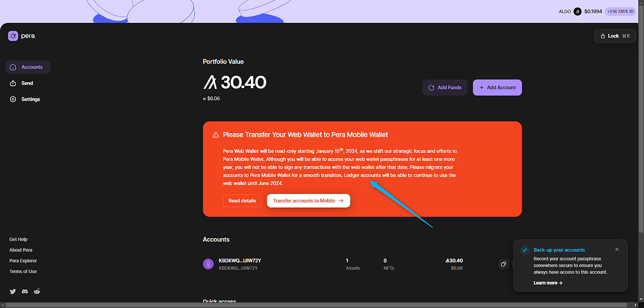Open the About Pera link
Image resolution: width=644 pixels, height=308 pixels.
pyautogui.click(x=21, y=250)
